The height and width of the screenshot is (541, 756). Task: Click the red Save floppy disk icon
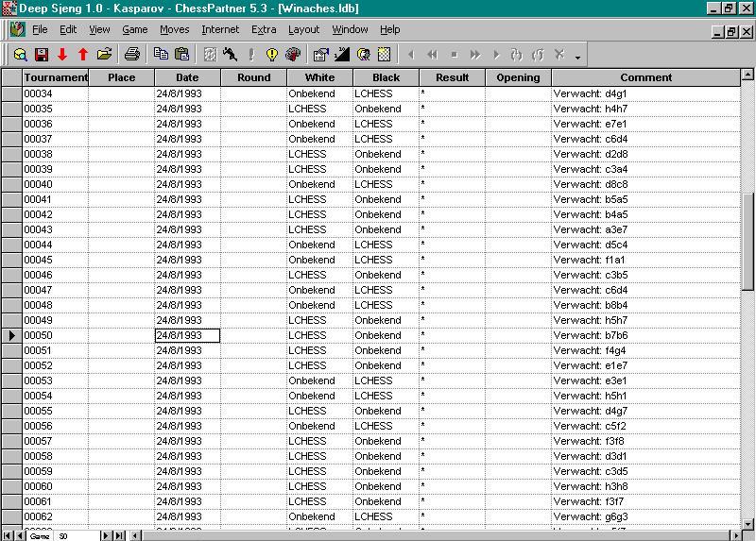point(42,55)
